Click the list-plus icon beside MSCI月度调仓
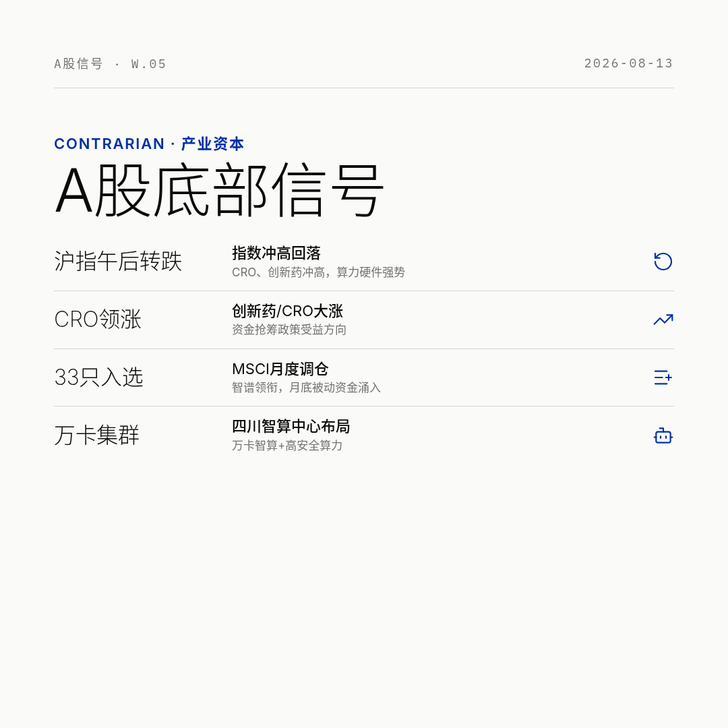Viewport: 728px width, 728px height. coord(663,377)
